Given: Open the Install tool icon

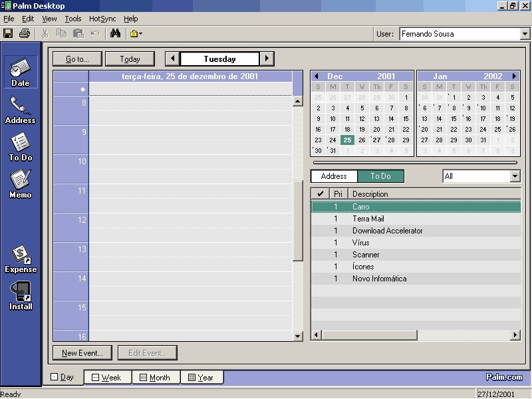Looking at the screenshot, I should coord(21,296).
